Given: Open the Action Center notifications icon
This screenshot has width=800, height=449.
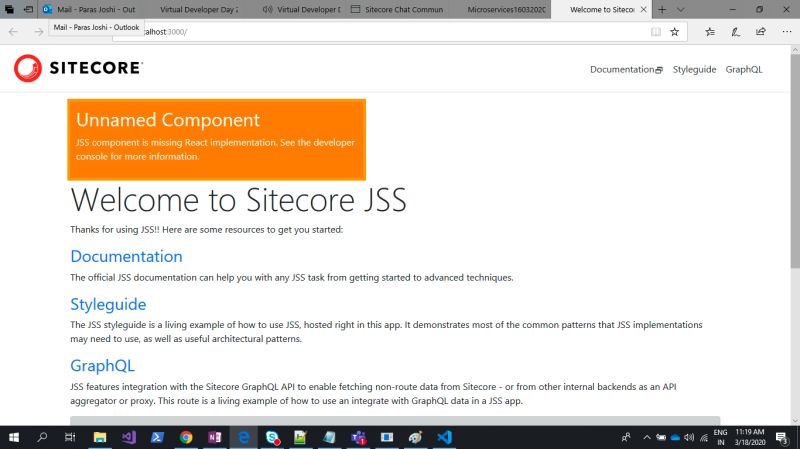Looking at the screenshot, I should pos(782,437).
